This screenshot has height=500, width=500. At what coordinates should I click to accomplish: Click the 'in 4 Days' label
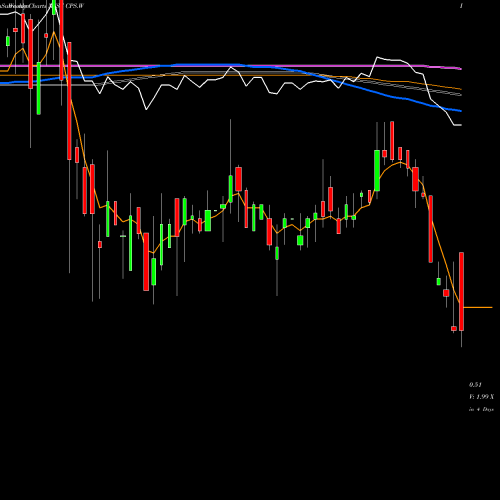coord(481,409)
